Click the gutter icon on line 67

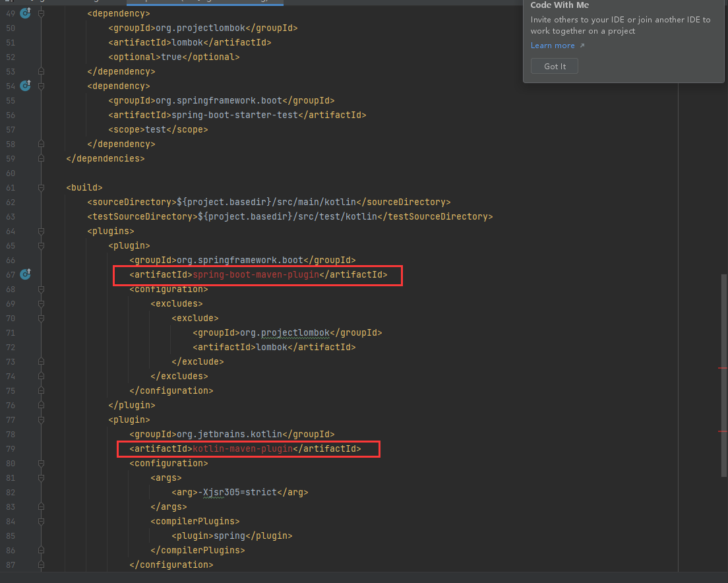click(x=26, y=274)
